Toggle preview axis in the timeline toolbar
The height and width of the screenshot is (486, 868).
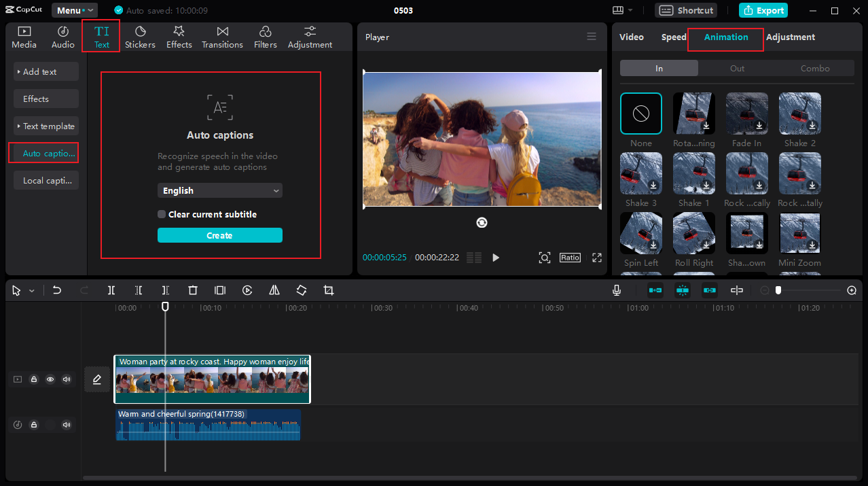coord(737,290)
